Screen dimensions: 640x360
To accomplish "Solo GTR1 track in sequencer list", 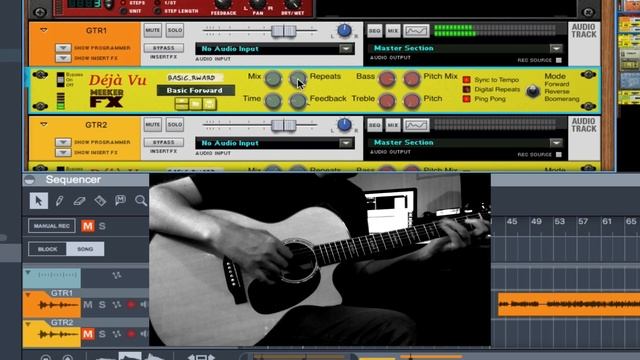I will point(102,304).
